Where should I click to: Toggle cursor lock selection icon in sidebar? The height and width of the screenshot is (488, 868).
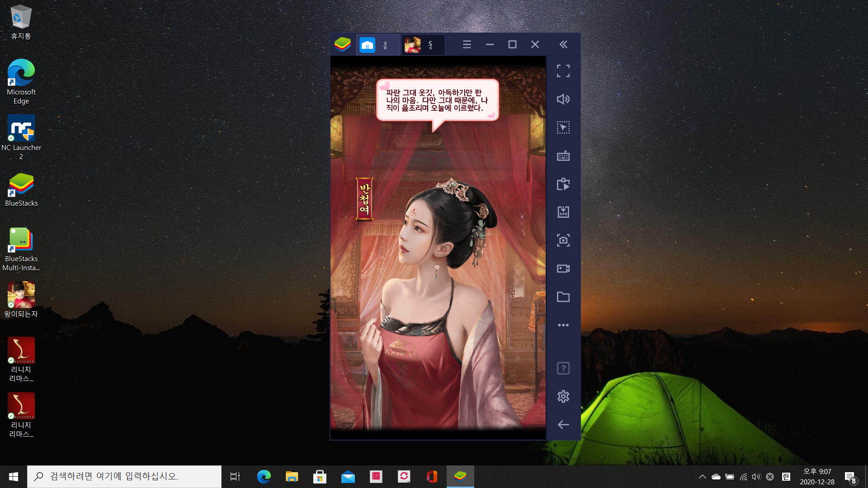[x=563, y=127]
